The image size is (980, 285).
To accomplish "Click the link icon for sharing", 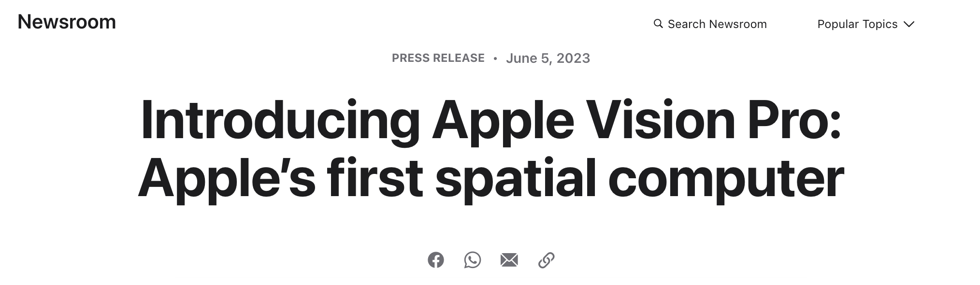I will (x=546, y=260).
